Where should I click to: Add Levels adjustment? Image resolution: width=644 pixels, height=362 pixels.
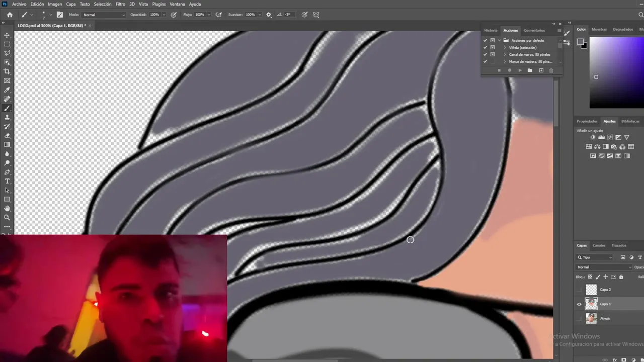(602, 137)
